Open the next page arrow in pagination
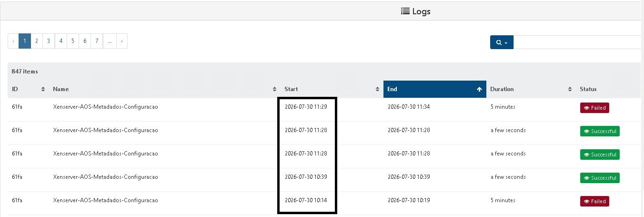This screenshot has height=217, width=644. tap(122, 41)
